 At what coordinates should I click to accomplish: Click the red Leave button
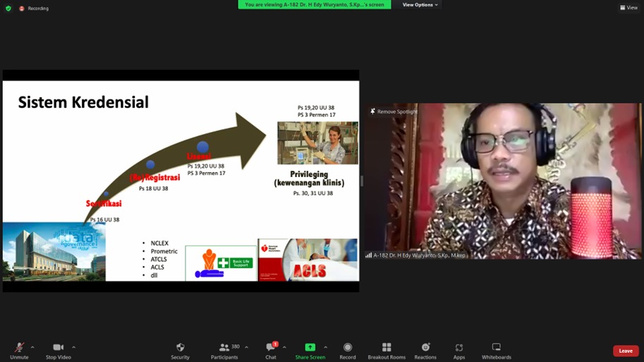point(625,351)
